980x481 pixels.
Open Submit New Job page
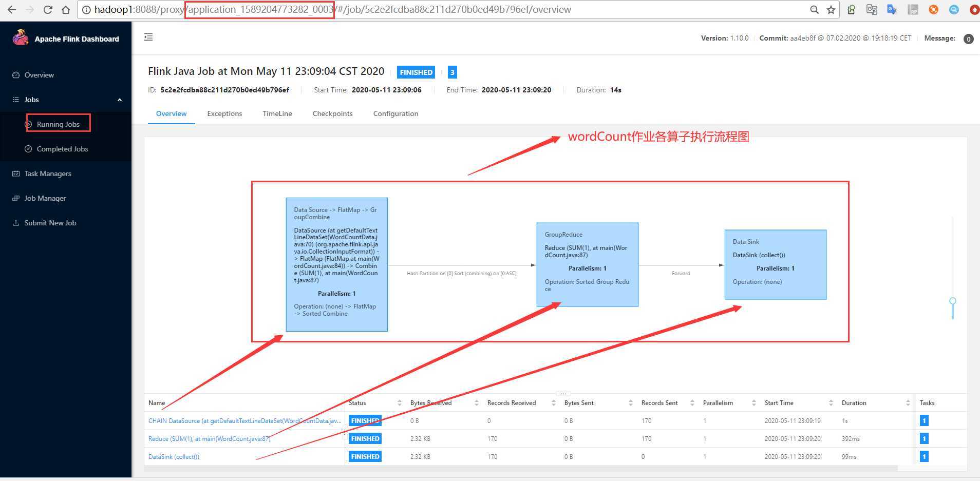point(50,223)
